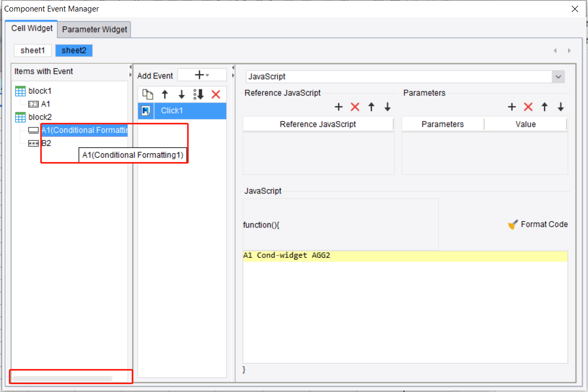Screen dimensions: 588x392
Task: Click the Reference JavaScript column header
Action: [x=318, y=124]
